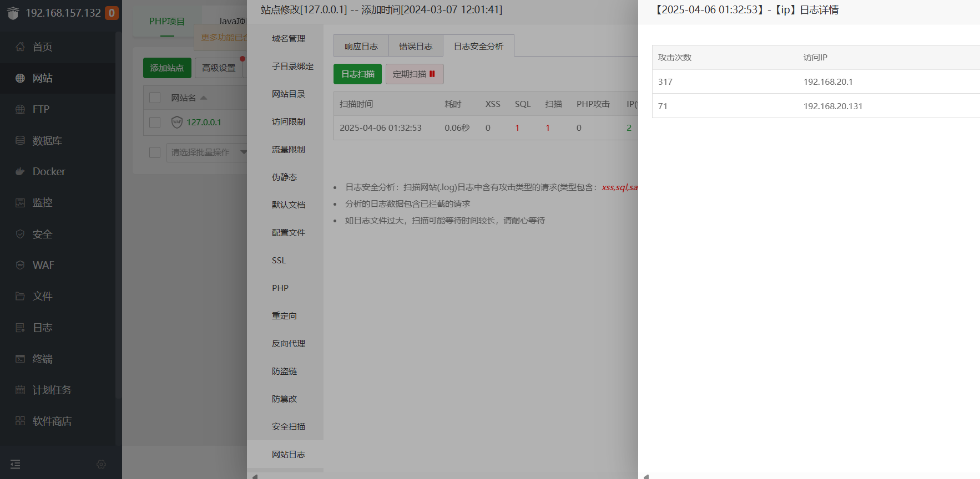
Task: Collapse the sidebar with the menu fold icon
Action: coord(16,464)
